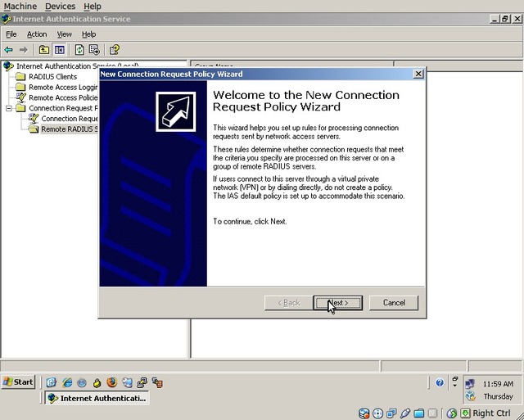Click the Refresh toolbar icon
The height and width of the screenshot is (420, 524).
click(80, 50)
